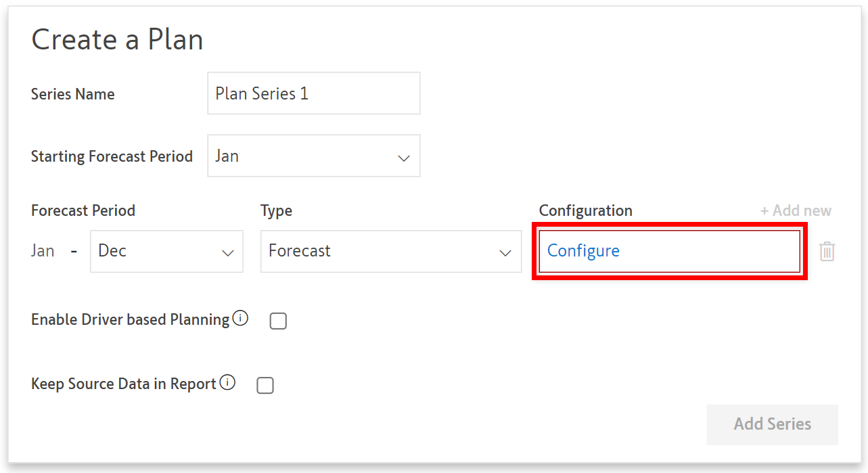The height and width of the screenshot is (473, 868).
Task: Enable the Driver based Planning checkbox
Action: (278, 321)
